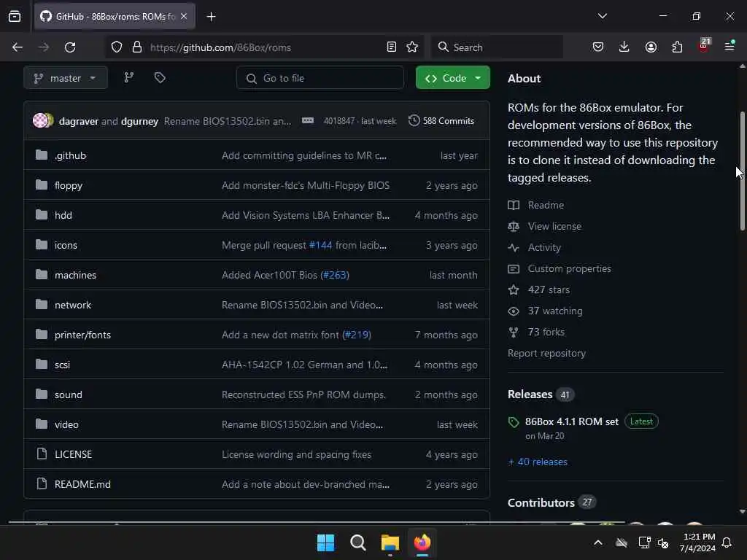
Task: List all tabs dropdown arrow
Action: click(x=603, y=16)
